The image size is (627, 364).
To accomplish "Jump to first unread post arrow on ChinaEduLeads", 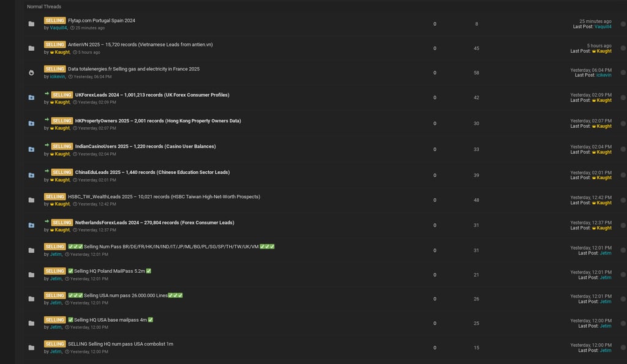I will (47, 171).
